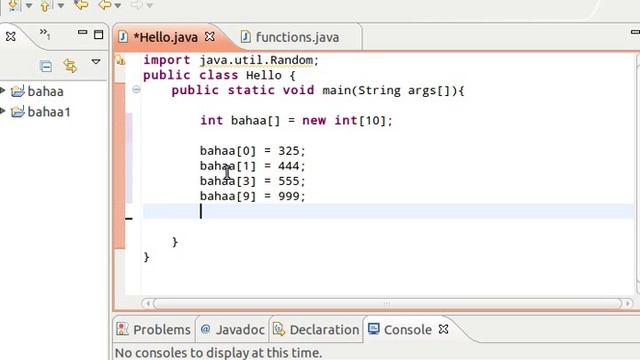Close the Hello.java editor tab

(x=210, y=37)
